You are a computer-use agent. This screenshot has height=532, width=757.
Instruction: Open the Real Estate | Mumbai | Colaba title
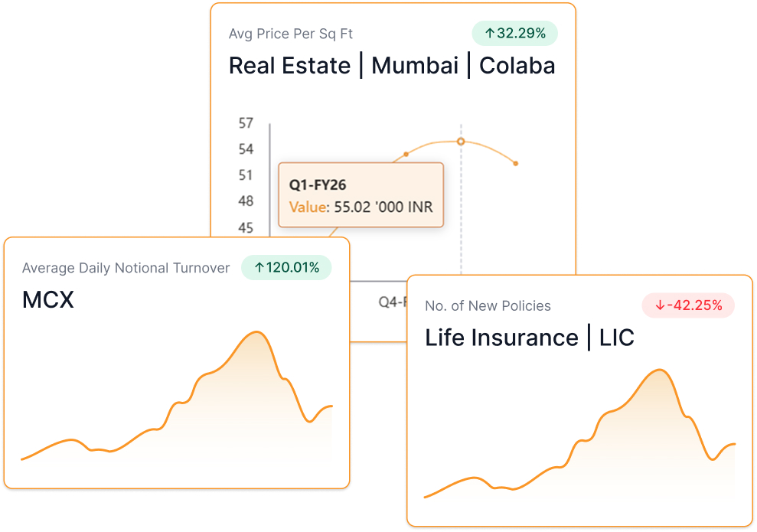pos(392,66)
